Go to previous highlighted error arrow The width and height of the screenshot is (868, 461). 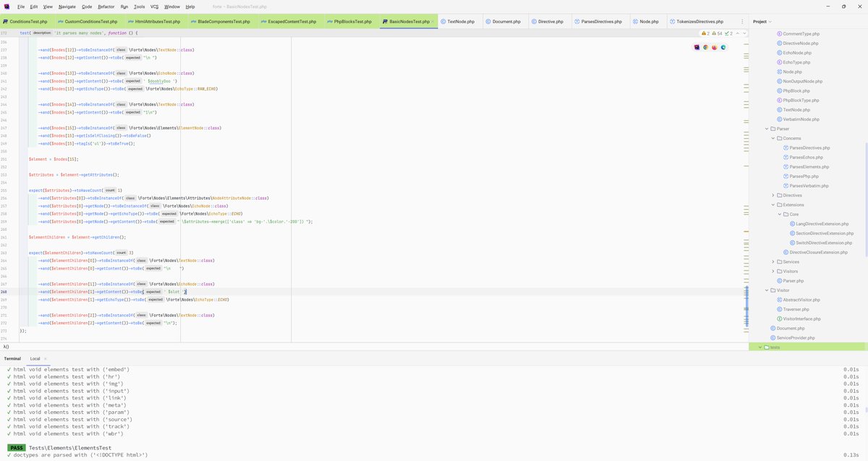(x=737, y=33)
